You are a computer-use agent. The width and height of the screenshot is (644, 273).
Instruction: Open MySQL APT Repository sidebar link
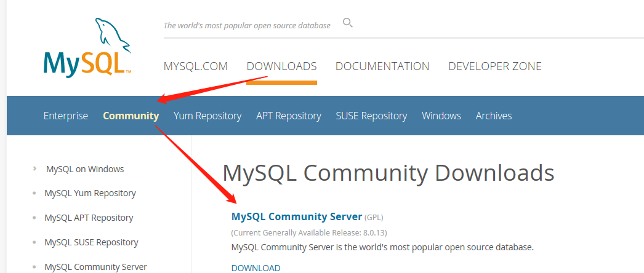coord(89,218)
